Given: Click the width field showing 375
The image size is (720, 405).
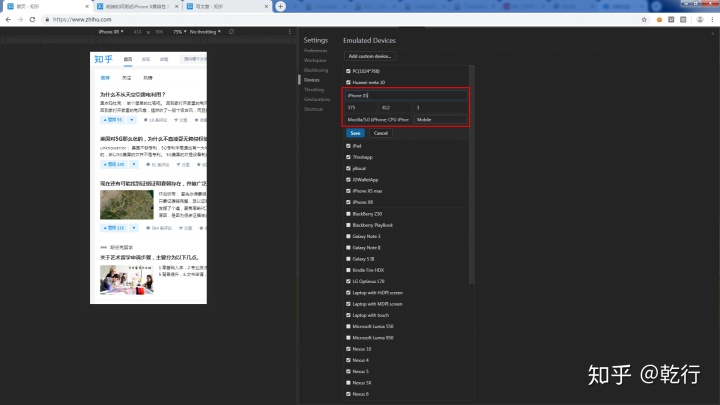Looking at the screenshot, I should click(x=361, y=107).
